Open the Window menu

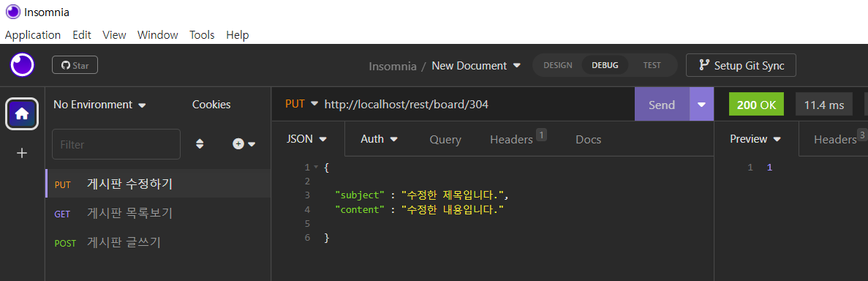(x=158, y=35)
